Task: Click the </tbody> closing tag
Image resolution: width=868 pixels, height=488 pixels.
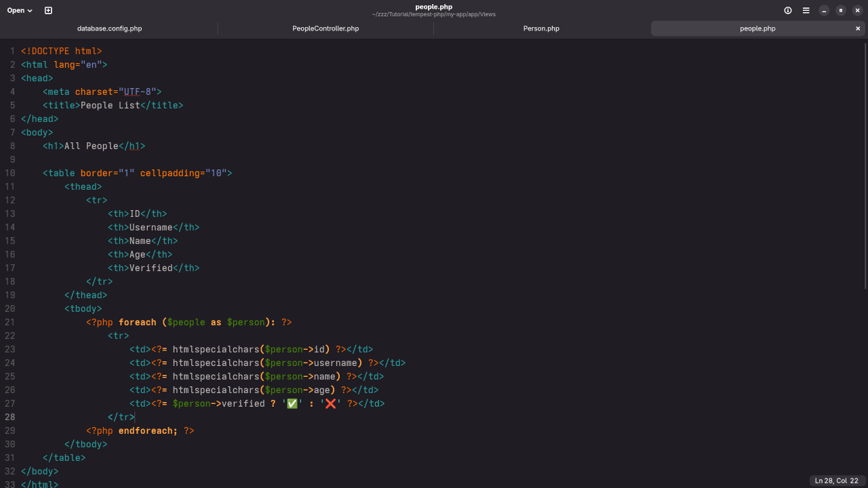Action: click(x=86, y=444)
